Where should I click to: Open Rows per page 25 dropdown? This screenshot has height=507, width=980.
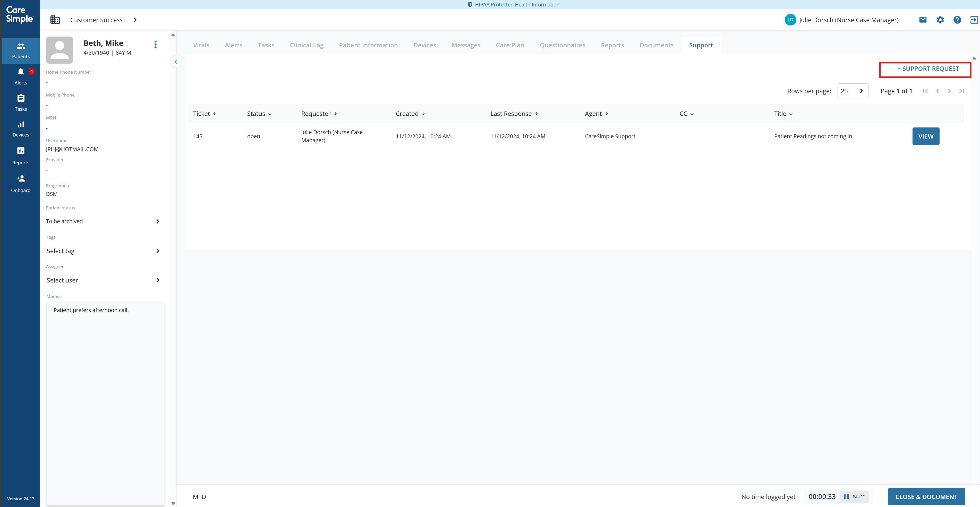[x=853, y=91]
